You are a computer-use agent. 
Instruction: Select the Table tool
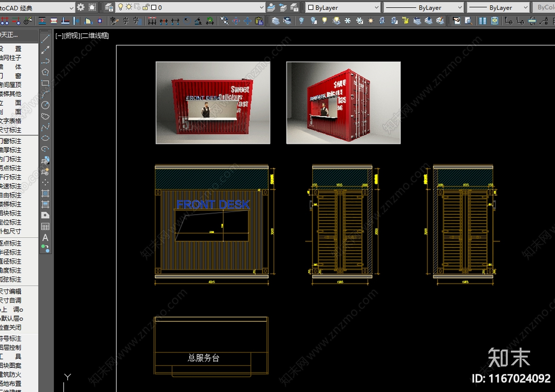tap(45, 226)
